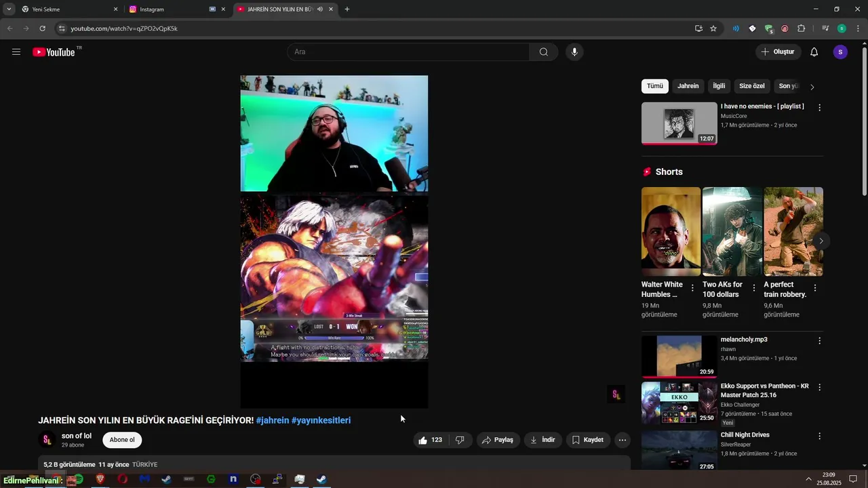This screenshot has width=868, height=488.
Task: Open more actions under the video
Action: coord(623,440)
